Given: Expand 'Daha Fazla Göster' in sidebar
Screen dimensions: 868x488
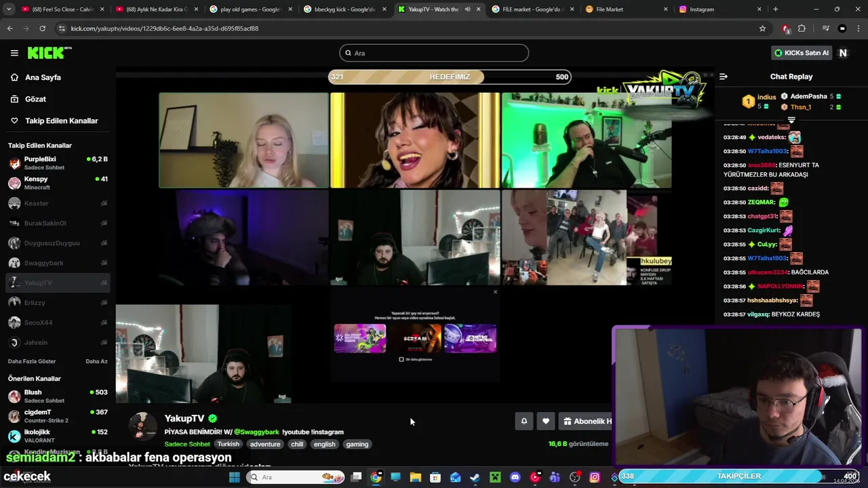Looking at the screenshot, I should 32,361.
